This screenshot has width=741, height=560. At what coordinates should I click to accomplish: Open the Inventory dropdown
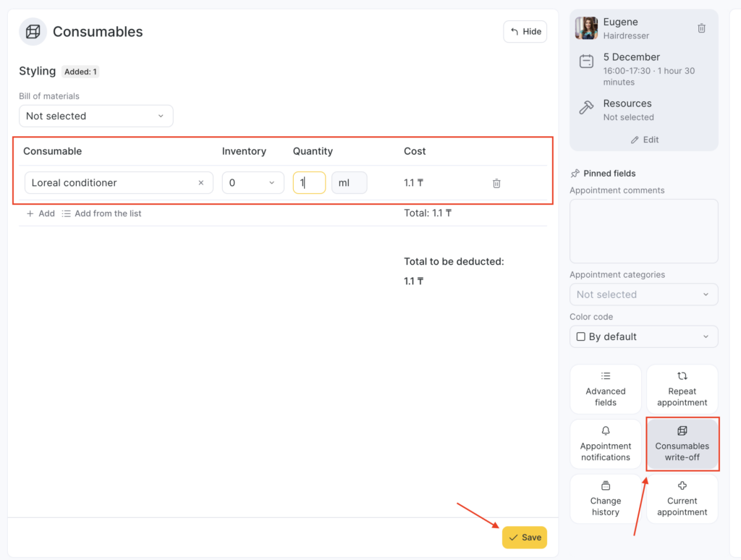point(252,183)
